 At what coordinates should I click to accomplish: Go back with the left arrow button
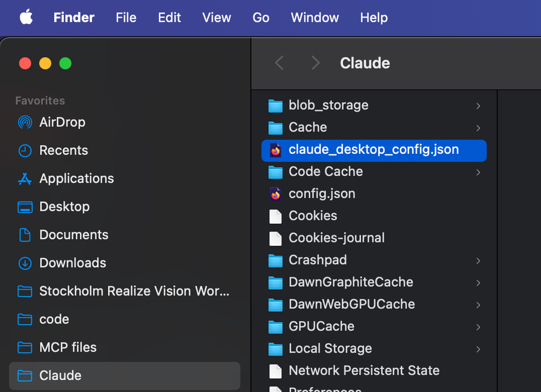279,63
